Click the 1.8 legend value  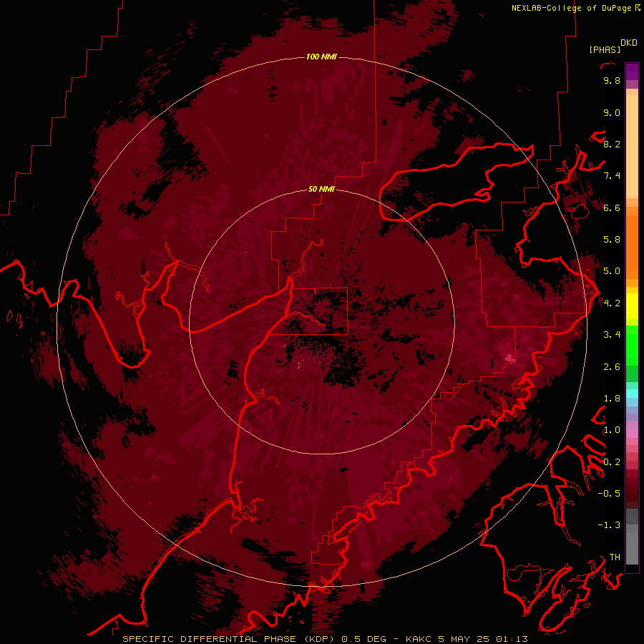tap(612, 399)
